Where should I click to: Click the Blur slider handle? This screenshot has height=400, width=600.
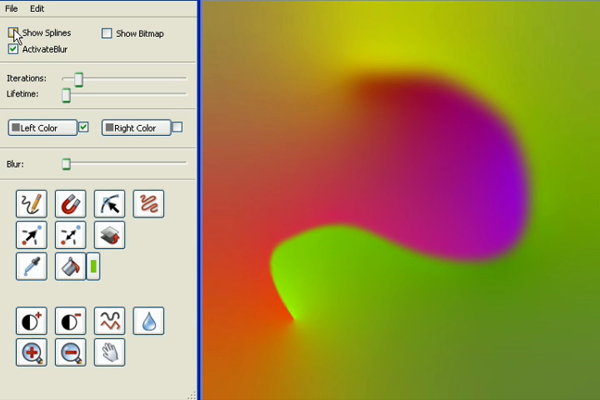[66, 164]
